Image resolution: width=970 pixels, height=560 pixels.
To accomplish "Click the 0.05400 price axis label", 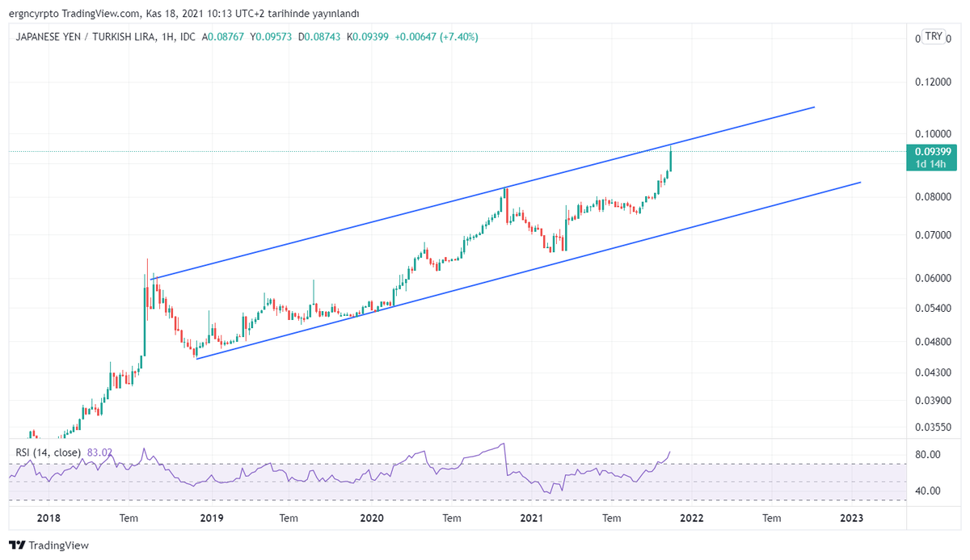I will coord(932,309).
